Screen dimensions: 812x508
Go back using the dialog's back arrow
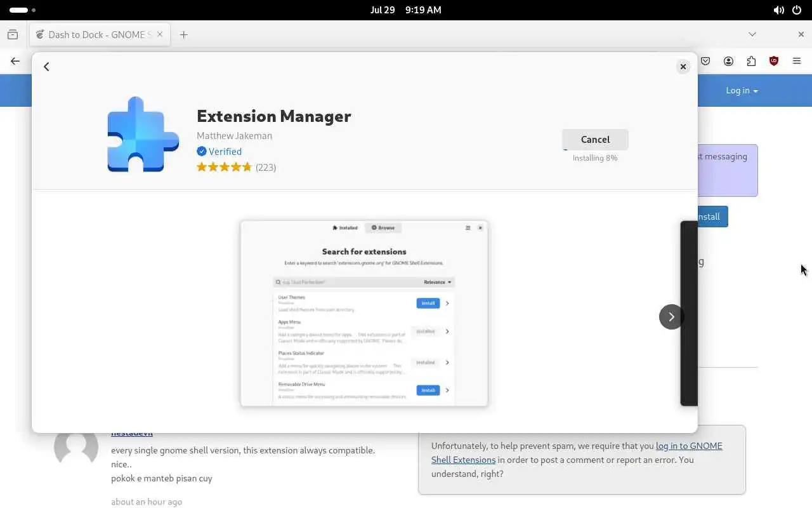[46, 67]
